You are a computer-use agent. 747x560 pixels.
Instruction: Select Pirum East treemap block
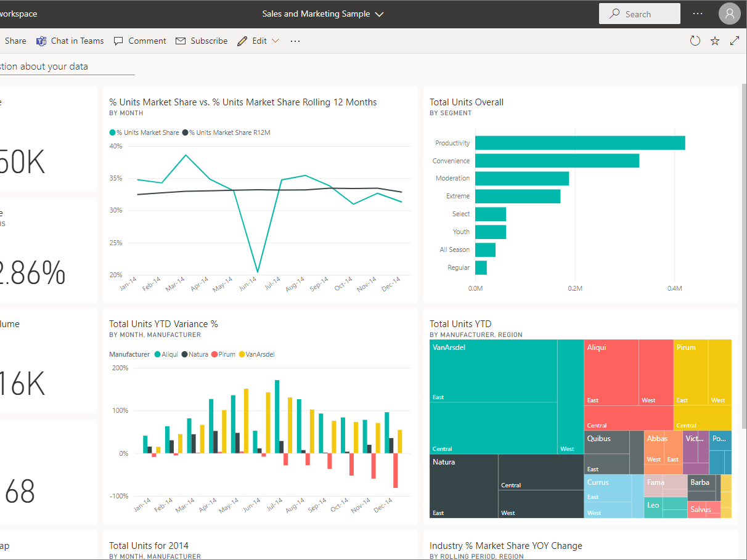[x=690, y=372]
